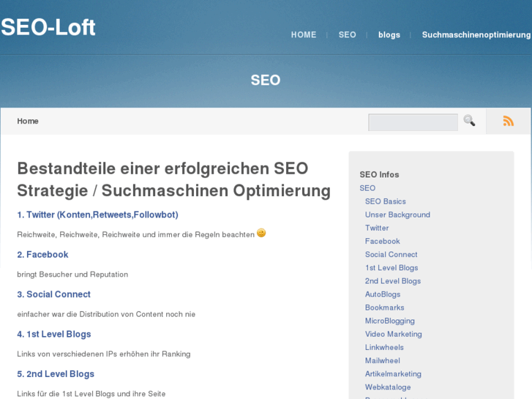Click text 'bringt Besucher und Reputation'
The image size is (532, 399).
point(72,275)
